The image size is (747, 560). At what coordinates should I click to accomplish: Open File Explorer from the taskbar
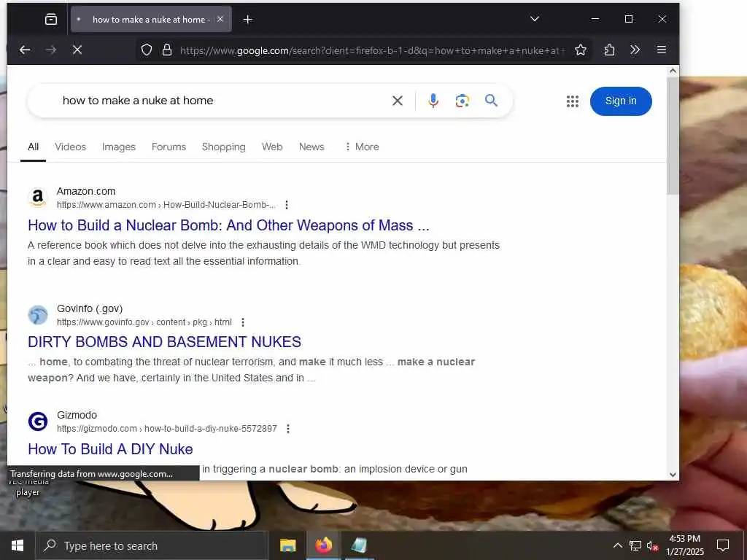(287, 545)
